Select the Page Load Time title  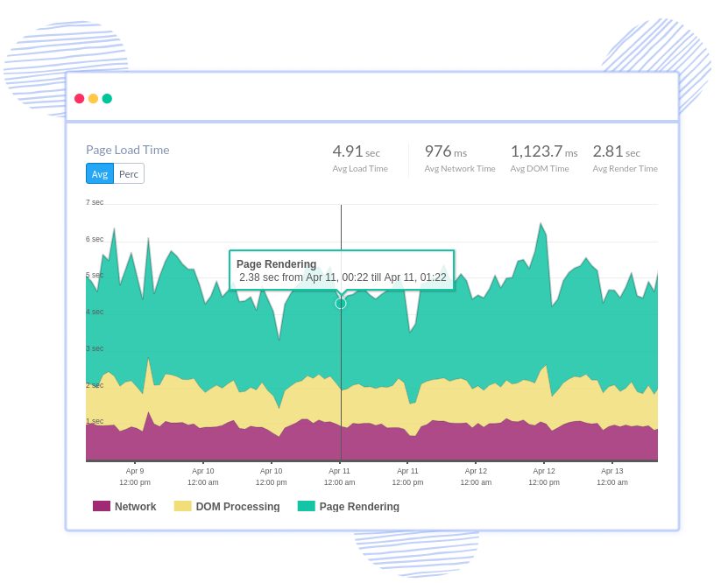pyautogui.click(x=128, y=150)
